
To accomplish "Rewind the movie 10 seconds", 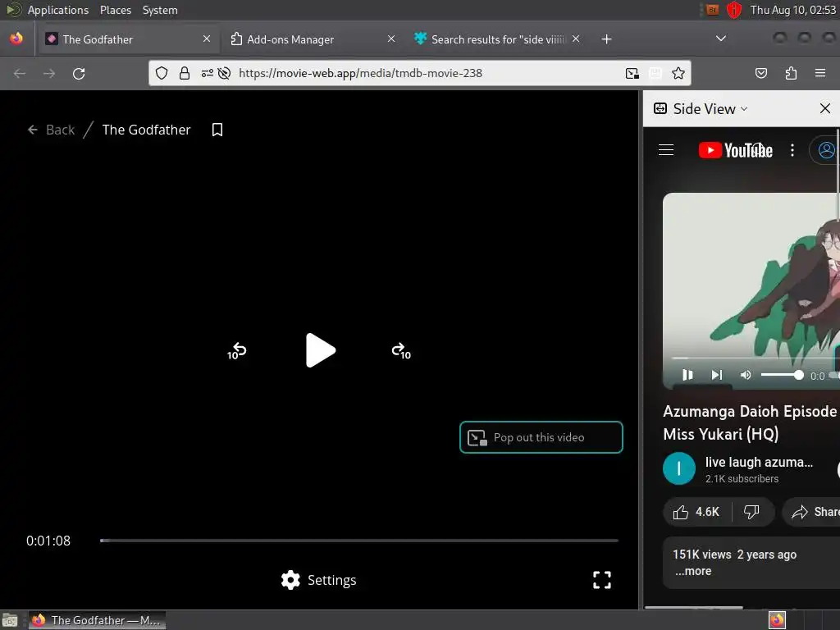I will coord(237,351).
